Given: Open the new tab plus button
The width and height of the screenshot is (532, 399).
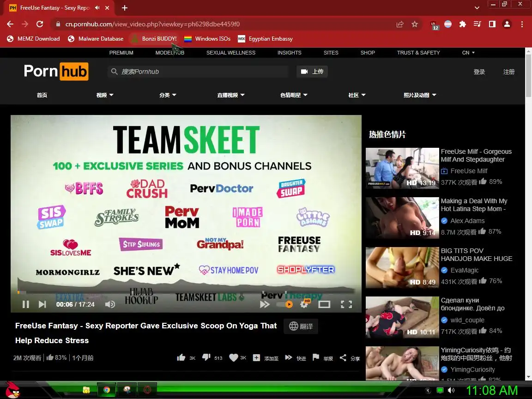Looking at the screenshot, I should [125, 7].
